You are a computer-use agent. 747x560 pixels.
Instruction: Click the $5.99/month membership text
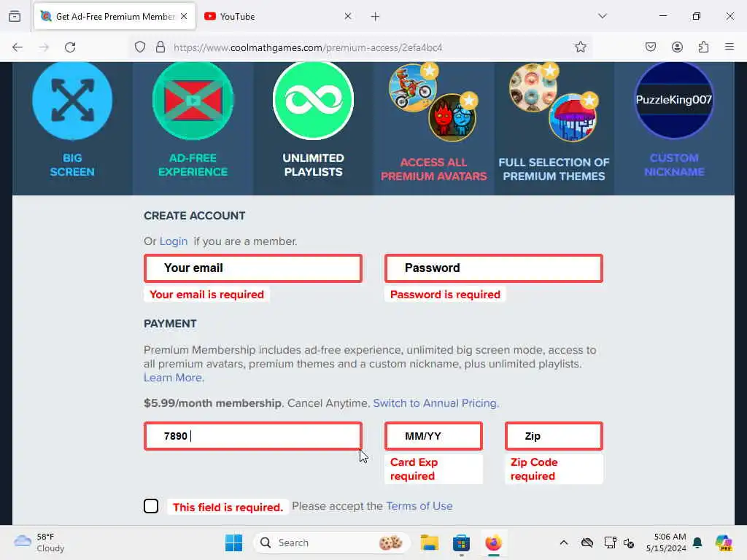coord(214,403)
